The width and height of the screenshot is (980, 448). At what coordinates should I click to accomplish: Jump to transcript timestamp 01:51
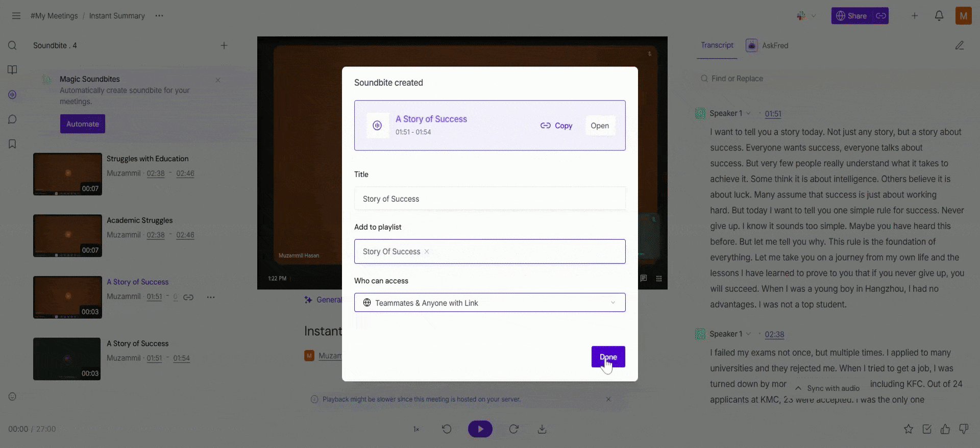(x=773, y=114)
